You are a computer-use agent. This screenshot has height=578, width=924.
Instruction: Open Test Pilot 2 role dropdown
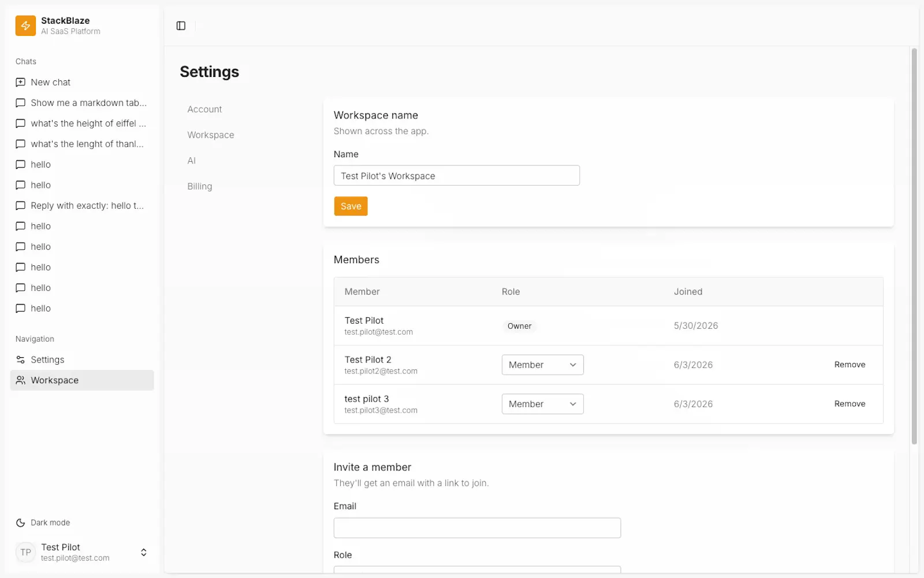pos(542,365)
